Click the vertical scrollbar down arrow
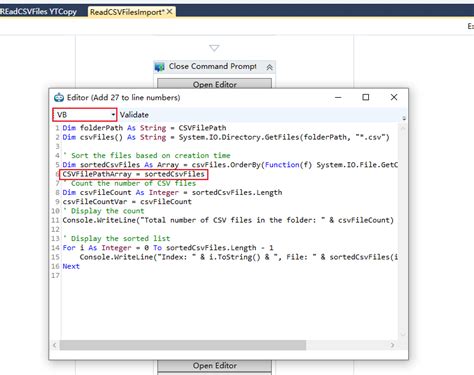This screenshot has width=474, height=375. coord(403,333)
